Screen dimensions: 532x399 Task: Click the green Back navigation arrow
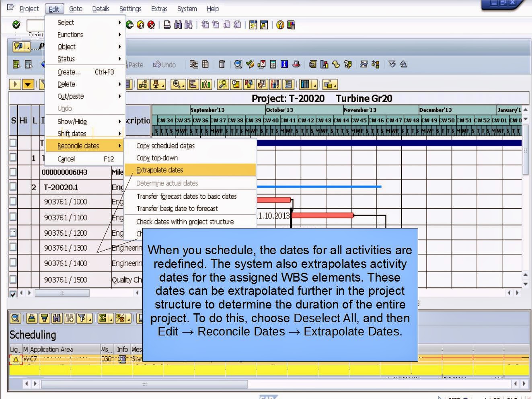point(129,25)
